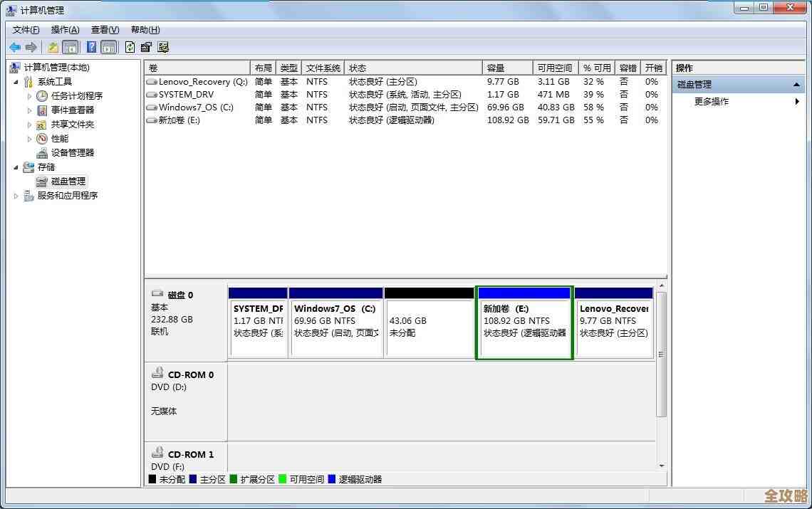Expand the 服务和应用程序 tree node
Image resolution: width=812 pixels, height=509 pixels.
(x=16, y=195)
